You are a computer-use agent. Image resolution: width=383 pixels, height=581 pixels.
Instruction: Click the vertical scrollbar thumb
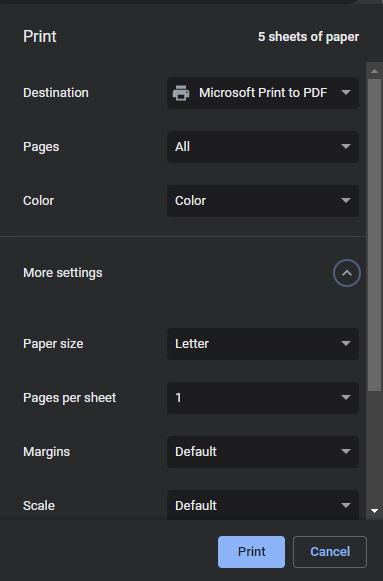(x=374, y=235)
